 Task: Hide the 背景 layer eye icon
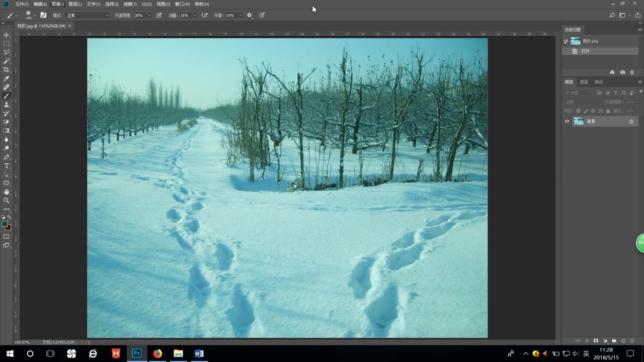click(567, 121)
